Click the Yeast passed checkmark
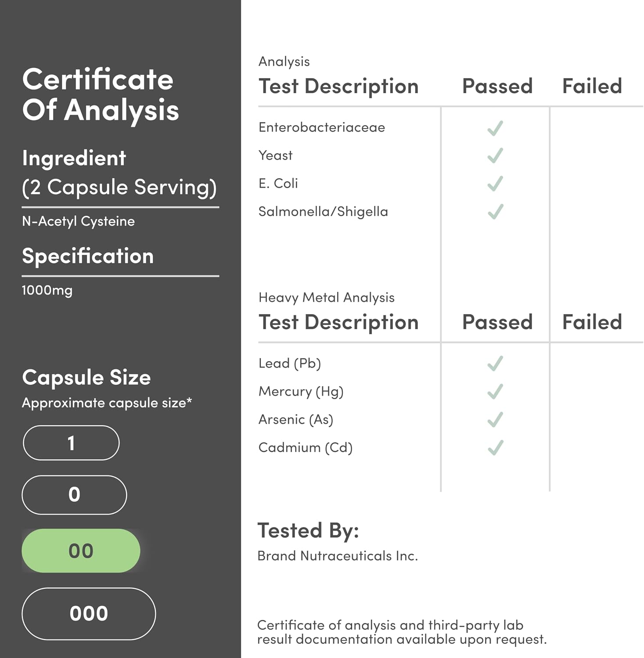The height and width of the screenshot is (658, 644). click(x=495, y=156)
